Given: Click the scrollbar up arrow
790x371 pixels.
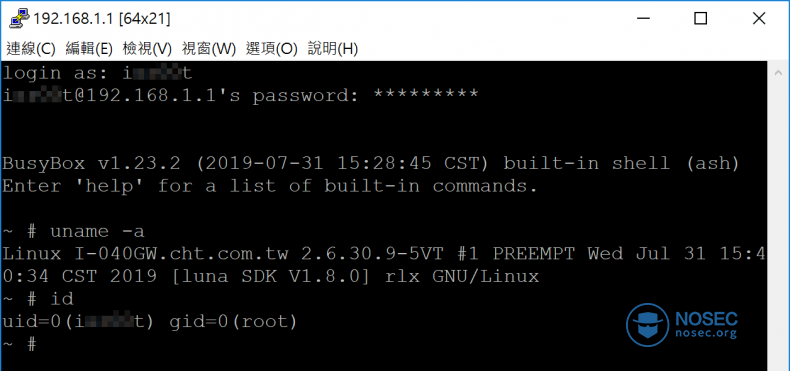Looking at the screenshot, I should [779, 73].
